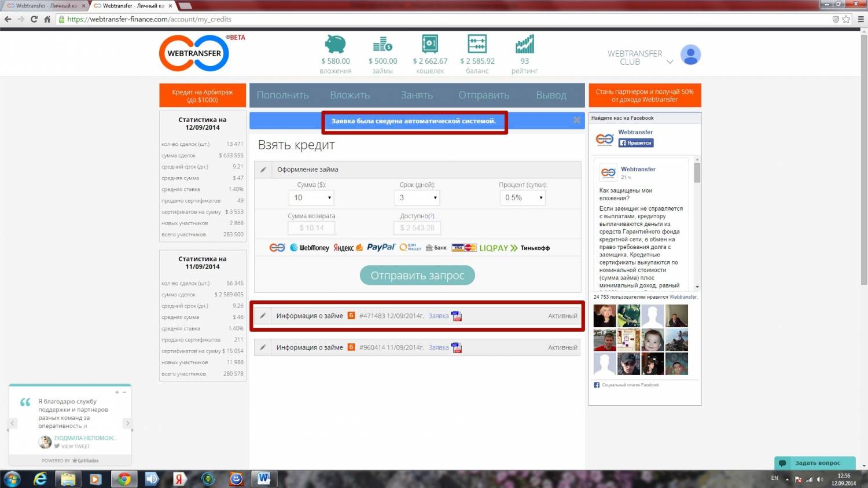Open Webtransfer Facebook page title link

click(x=635, y=132)
